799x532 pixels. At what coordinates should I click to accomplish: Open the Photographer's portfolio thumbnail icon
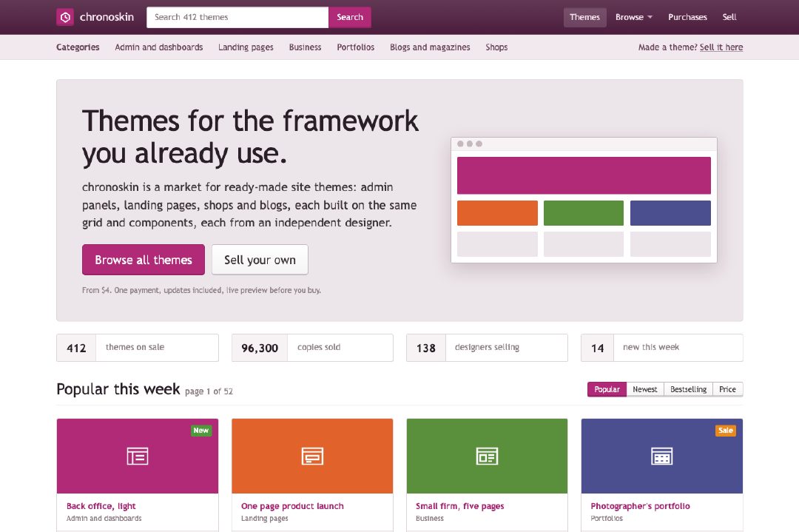click(662, 456)
